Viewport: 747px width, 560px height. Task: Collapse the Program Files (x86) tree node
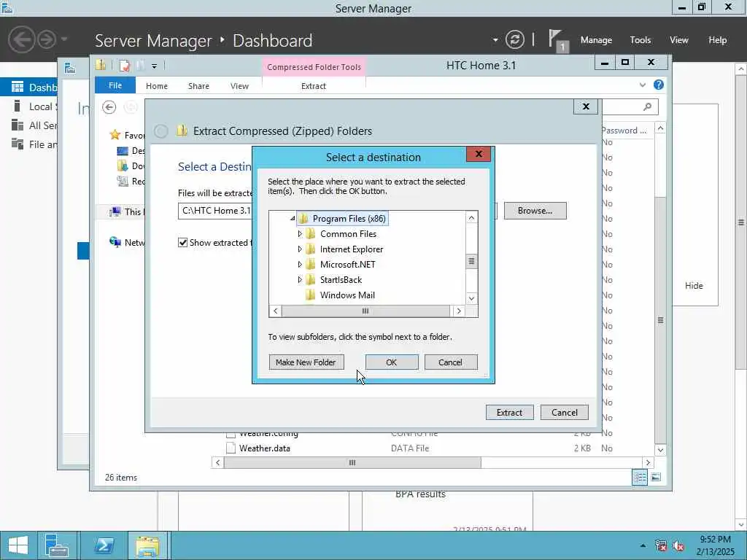(x=293, y=218)
